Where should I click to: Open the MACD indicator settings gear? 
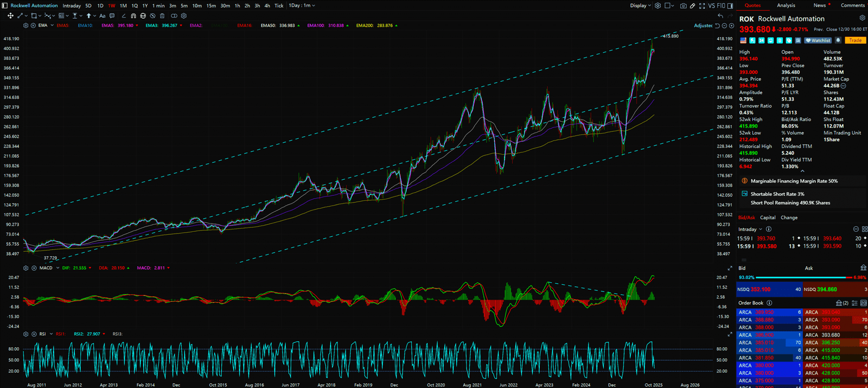pos(25,268)
